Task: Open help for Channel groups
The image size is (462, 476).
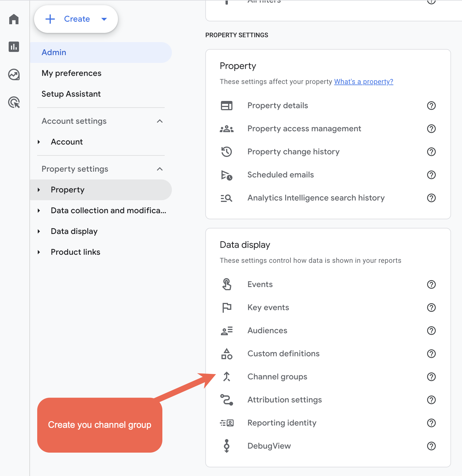Action: point(431,377)
